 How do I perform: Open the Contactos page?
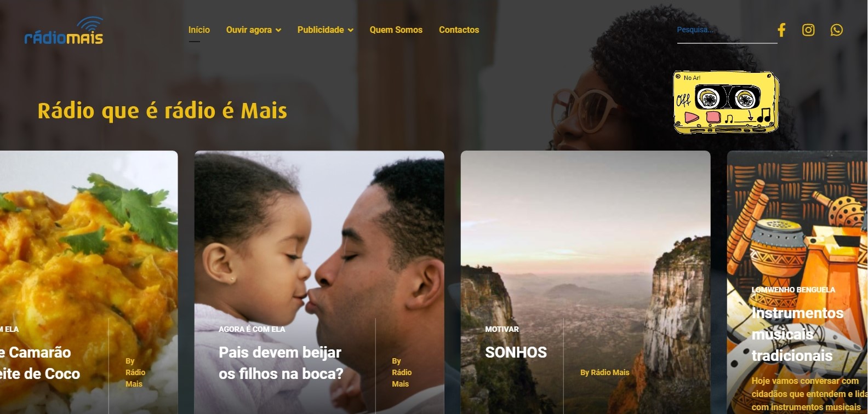click(459, 30)
